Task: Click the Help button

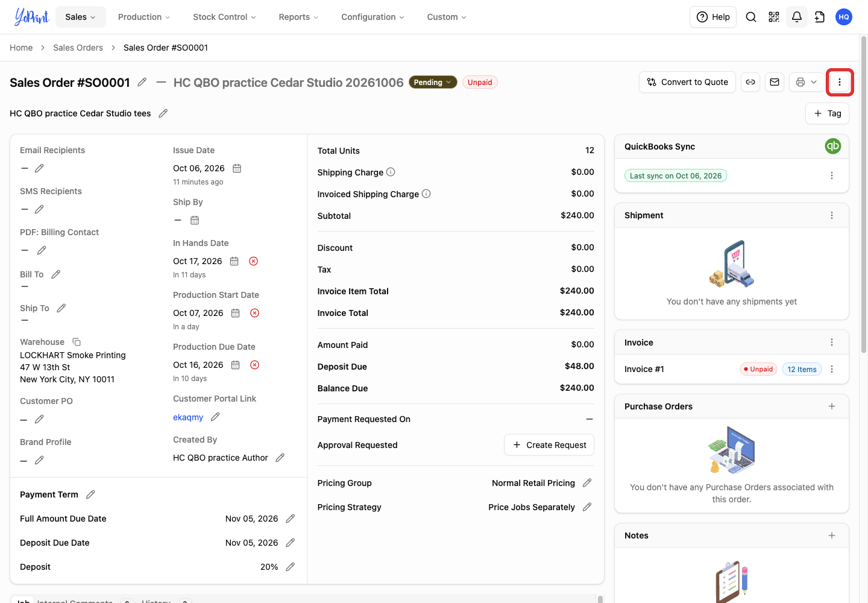Action: coord(713,17)
